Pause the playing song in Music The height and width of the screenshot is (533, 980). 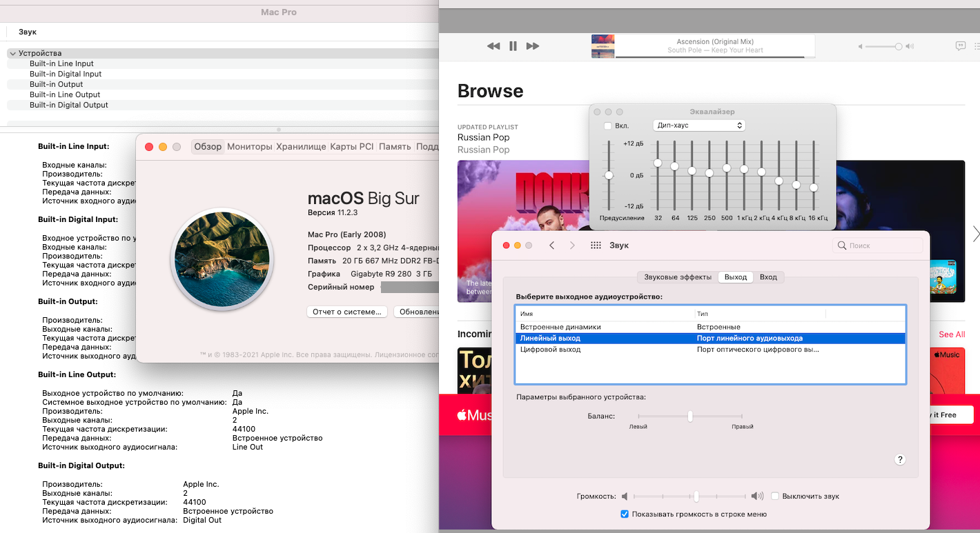coord(513,46)
